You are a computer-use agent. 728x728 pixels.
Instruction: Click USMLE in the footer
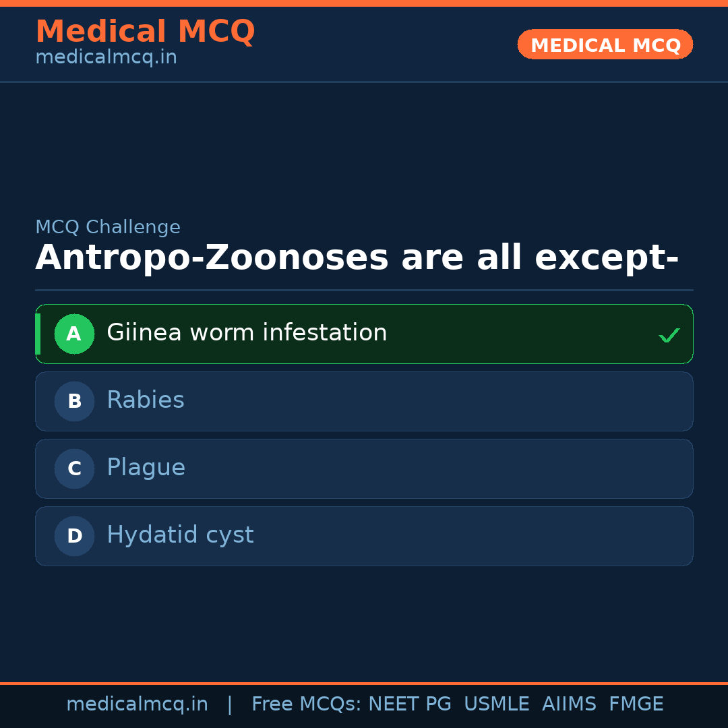[496, 704]
